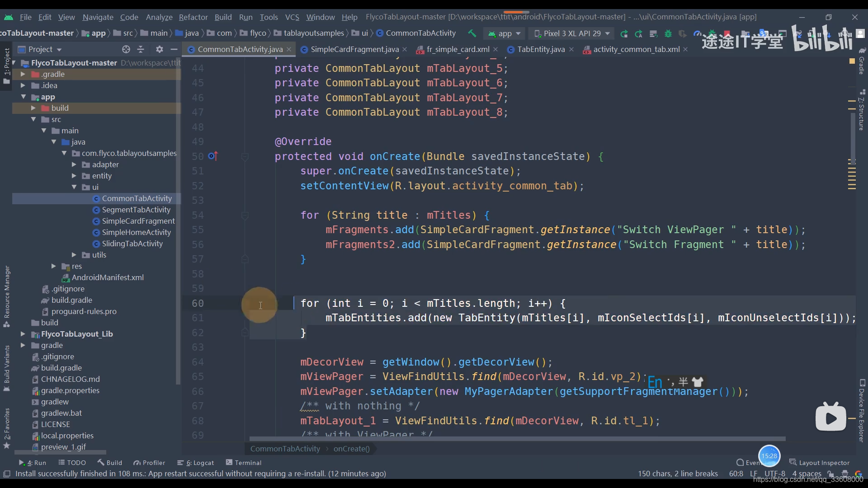Open the Device File Explorer side panel
Image resolution: width=868 pixels, height=488 pixels.
click(x=862, y=410)
